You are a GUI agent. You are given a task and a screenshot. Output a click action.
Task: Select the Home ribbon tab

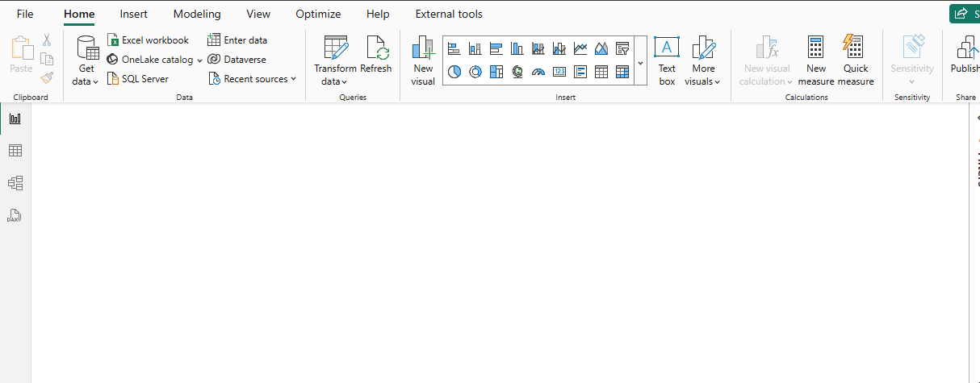79,14
